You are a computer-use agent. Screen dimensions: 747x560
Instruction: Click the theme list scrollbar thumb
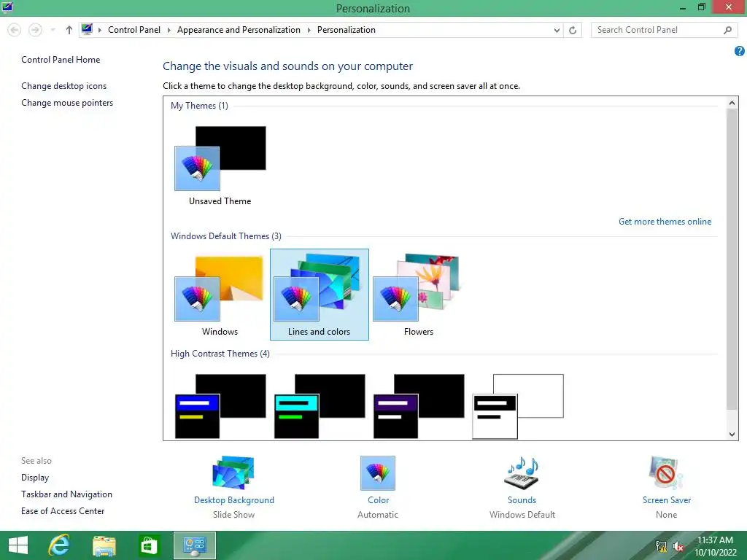pyautogui.click(x=732, y=259)
